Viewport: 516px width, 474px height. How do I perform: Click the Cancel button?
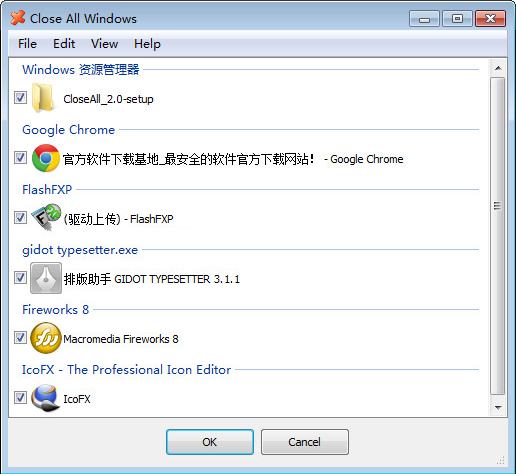[x=305, y=442]
